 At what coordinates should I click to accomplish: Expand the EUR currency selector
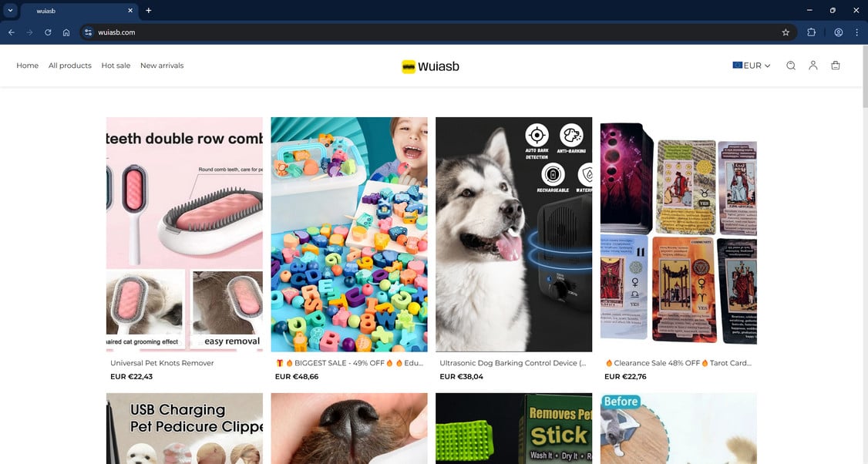click(x=751, y=66)
